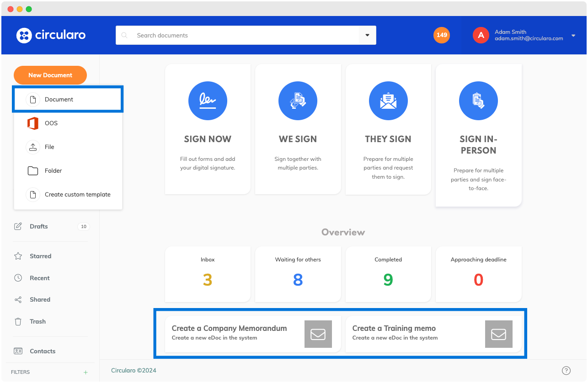Choose OOS option in the menu

51,123
